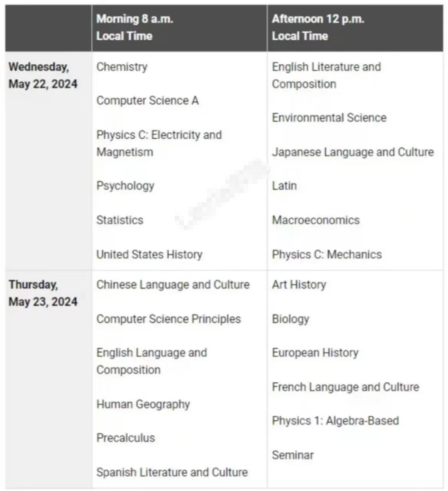Select Environmental Science exam
The height and width of the screenshot is (491, 448).
click(329, 118)
